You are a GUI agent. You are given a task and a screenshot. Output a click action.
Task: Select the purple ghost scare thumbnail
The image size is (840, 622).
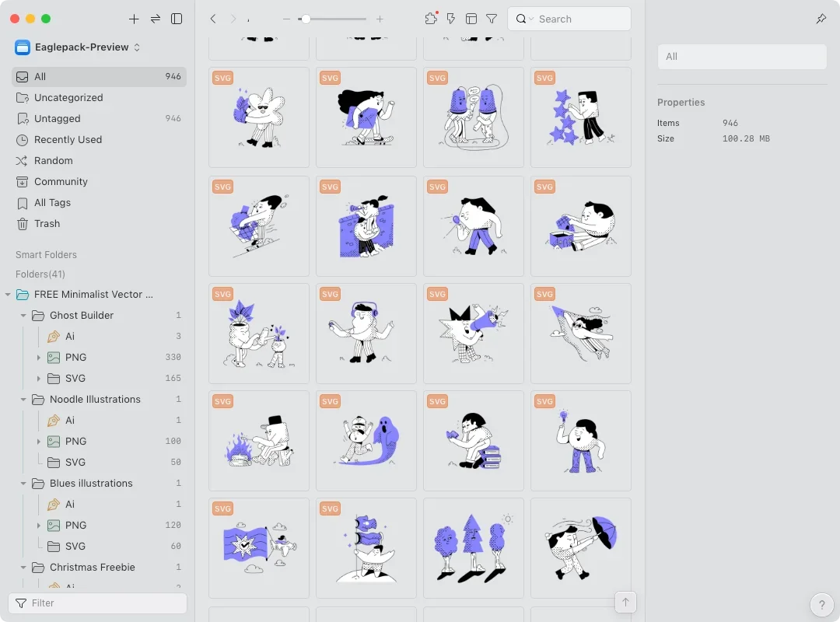pos(366,440)
